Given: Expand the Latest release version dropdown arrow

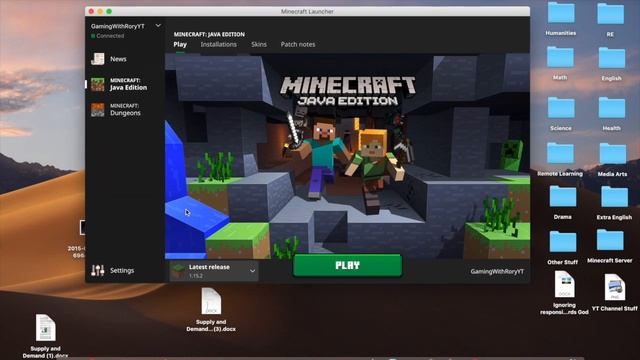Looking at the screenshot, I should tap(252, 271).
